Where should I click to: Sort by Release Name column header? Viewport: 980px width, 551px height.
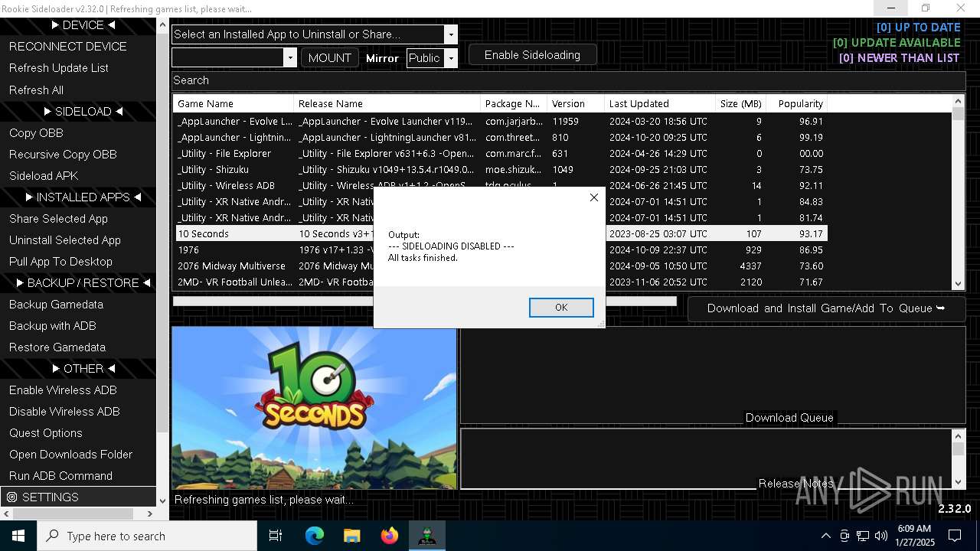387,103
